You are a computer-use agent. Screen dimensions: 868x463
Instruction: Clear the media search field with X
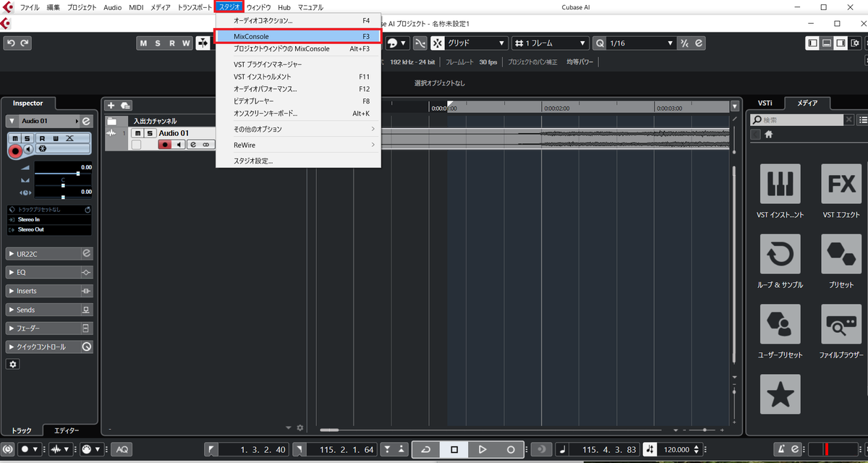pos(848,119)
